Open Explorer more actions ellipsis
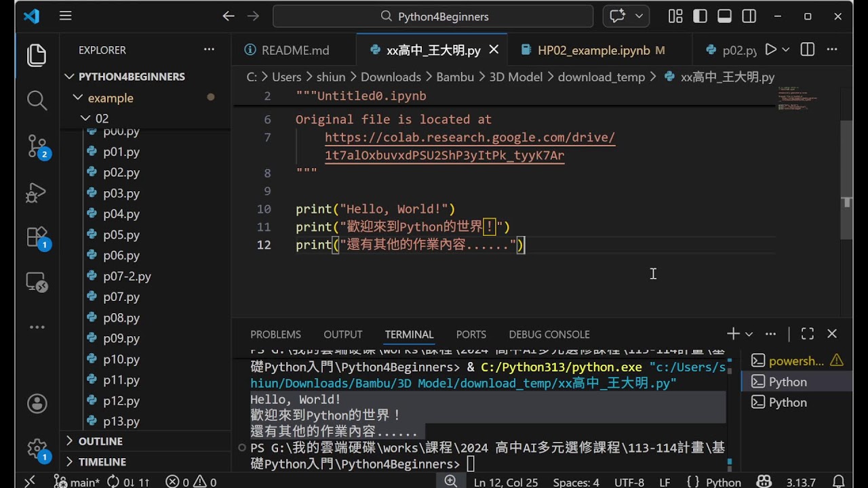 209,49
